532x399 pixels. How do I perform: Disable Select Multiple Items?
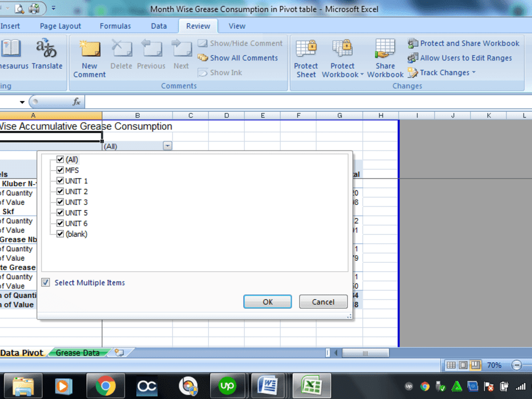(x=46, y=282)
